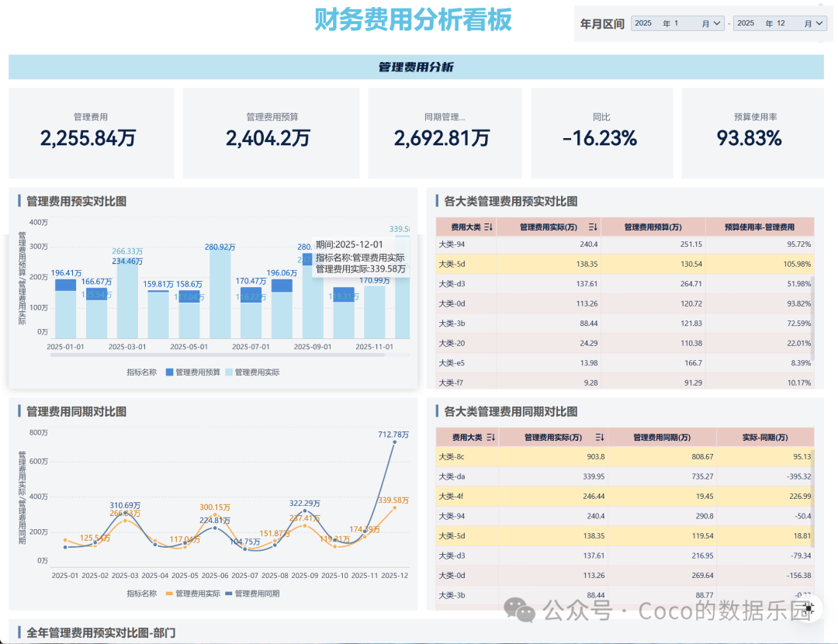Sort 管理费用实际(万) in the budget comparison table
This screenshot has width=838, height=644.
click(592, 227)
